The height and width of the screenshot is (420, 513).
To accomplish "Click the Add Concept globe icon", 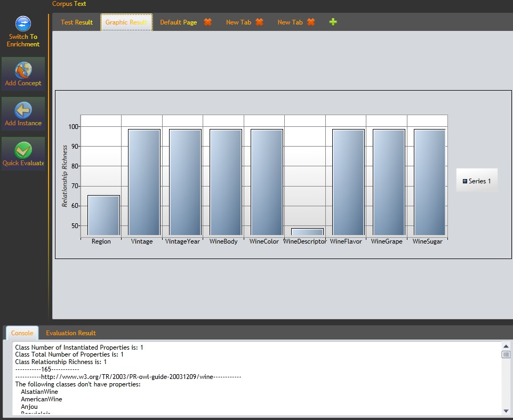I will pos(23,70).
